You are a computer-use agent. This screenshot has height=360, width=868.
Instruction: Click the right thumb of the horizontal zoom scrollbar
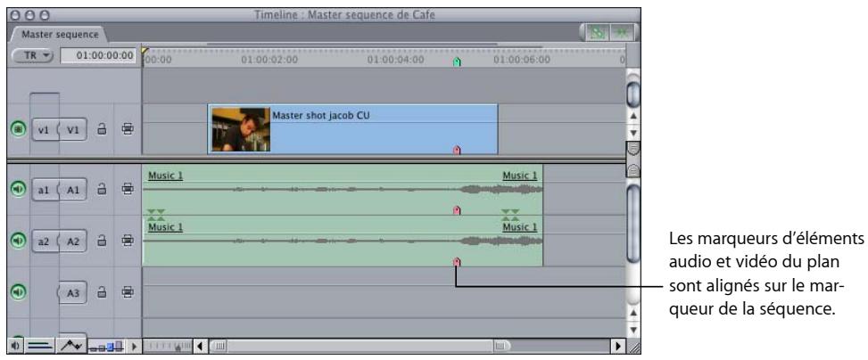click(x=500, y=347)
